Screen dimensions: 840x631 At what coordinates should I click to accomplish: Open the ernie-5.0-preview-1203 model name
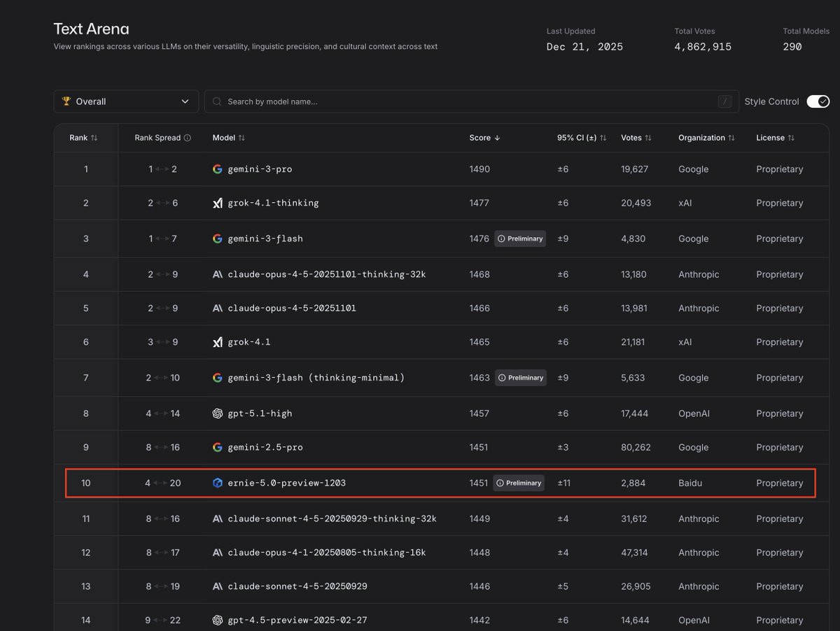(287, 483)
